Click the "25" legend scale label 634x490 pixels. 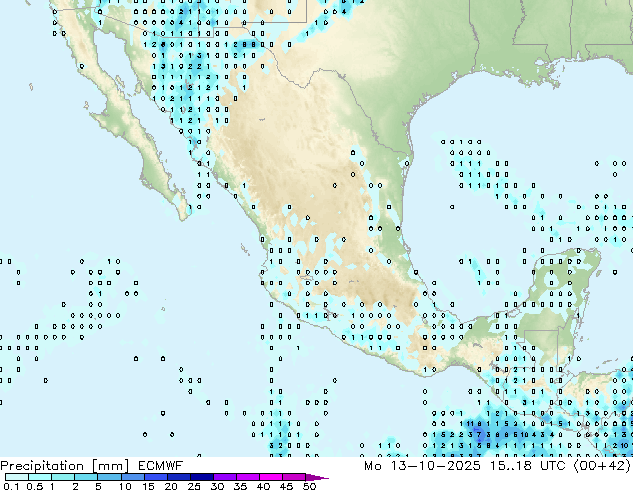click(x=194, y=486)
